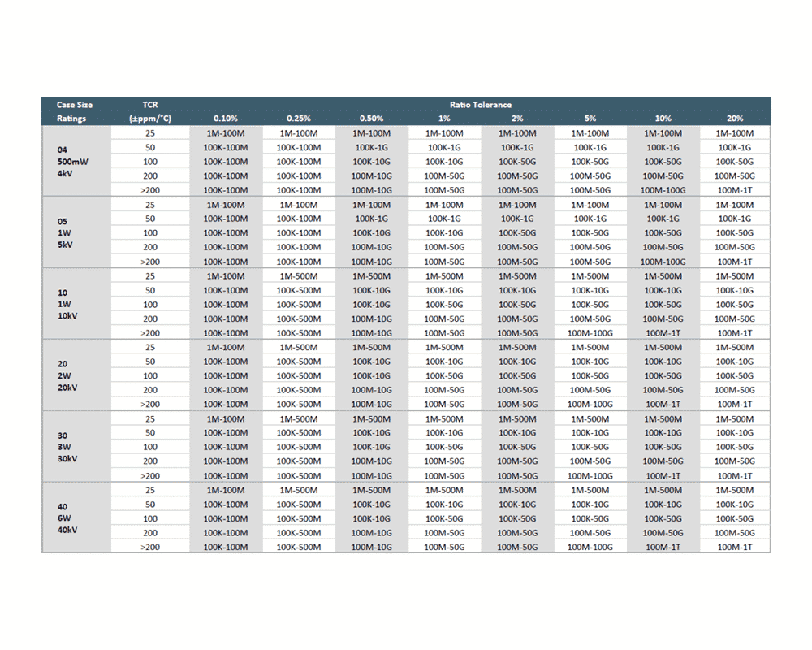The height and width of the screenshot is (650, 812).
Task: Click the 04 500mW 4kV case cell
Action: (76, 162)
